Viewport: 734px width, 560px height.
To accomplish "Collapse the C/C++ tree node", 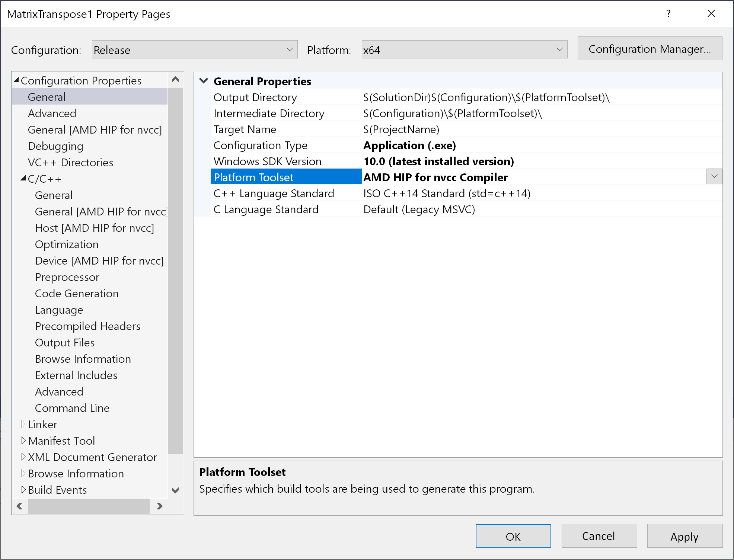I will pos(23,179).
